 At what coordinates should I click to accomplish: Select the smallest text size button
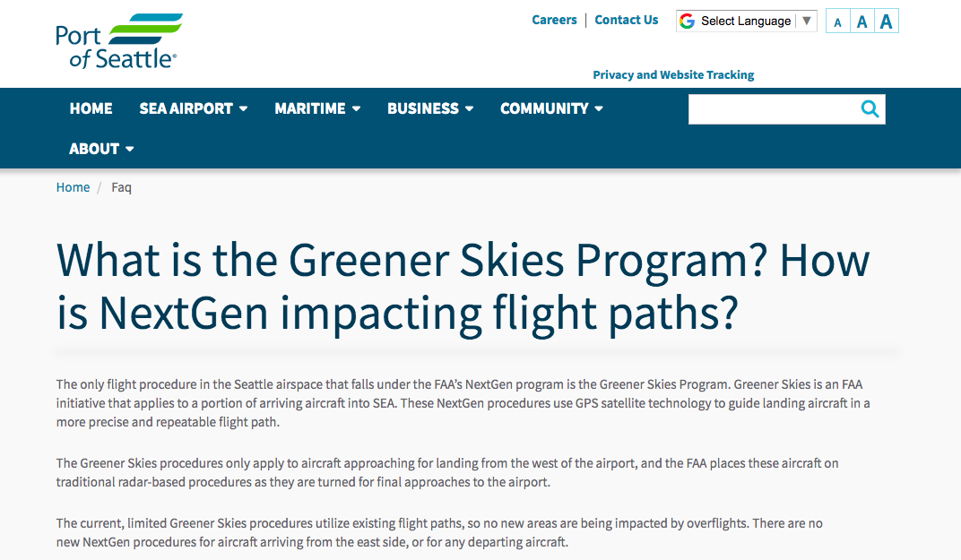[x=837, y=22]
